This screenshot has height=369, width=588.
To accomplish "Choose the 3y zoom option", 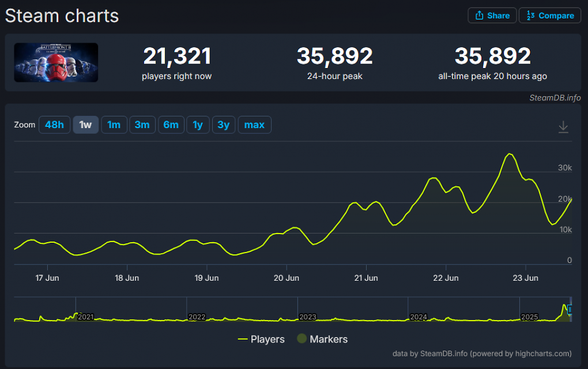I will [224, 125].
